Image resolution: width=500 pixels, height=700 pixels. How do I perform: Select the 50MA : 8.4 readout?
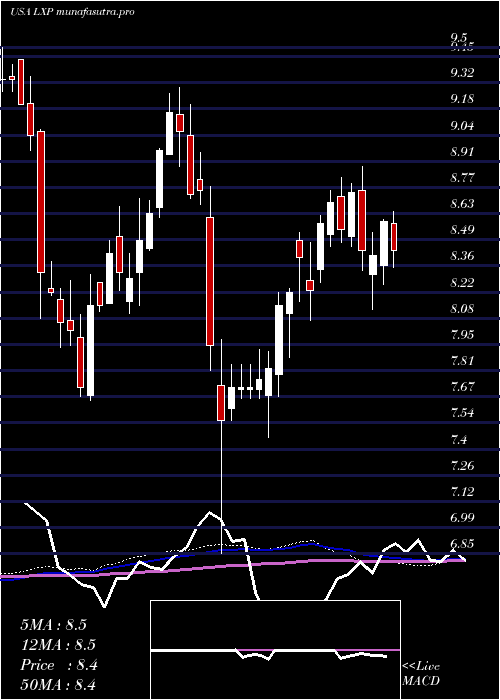point(58,685)
